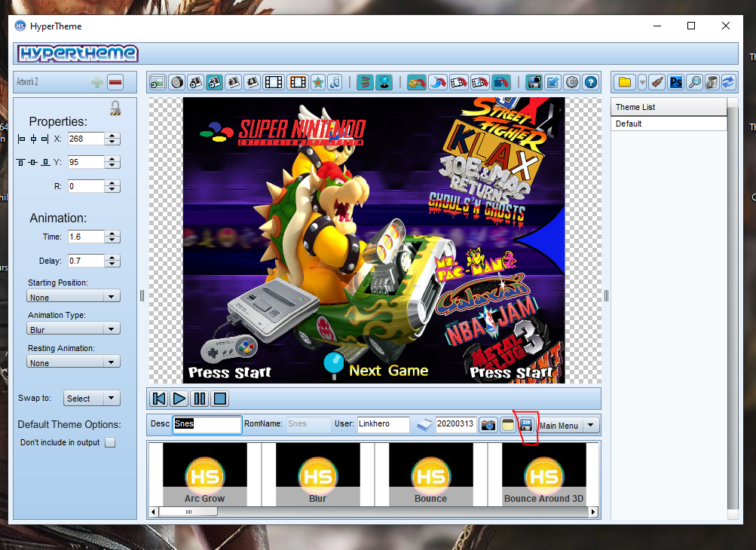Click the edit pencil icon in toolbar
The image size is (756, 550).
pyautogui.click(x=553, y=82)
